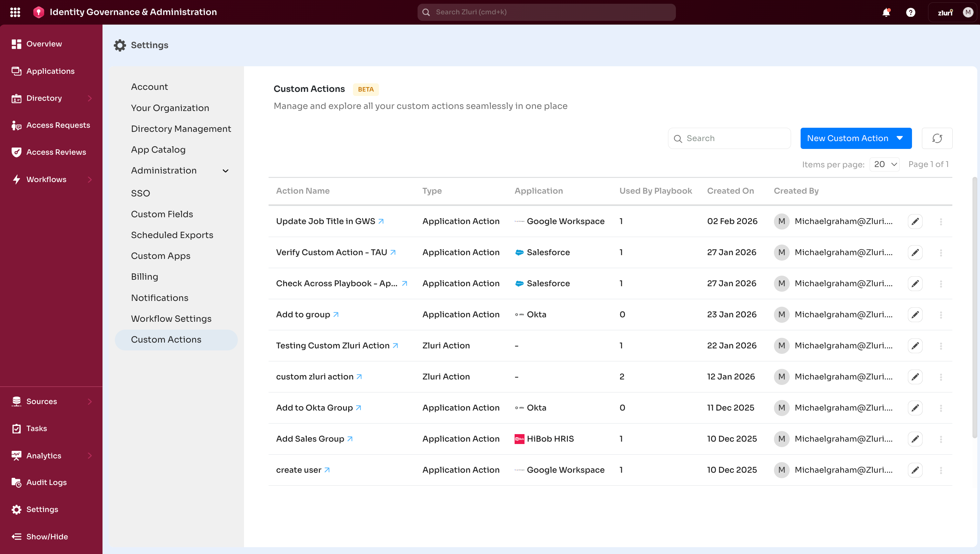The width and height of the screenshot is (980, 554).
Task: Expand the Directory sidebar submenu
Action: pos(90,98)
